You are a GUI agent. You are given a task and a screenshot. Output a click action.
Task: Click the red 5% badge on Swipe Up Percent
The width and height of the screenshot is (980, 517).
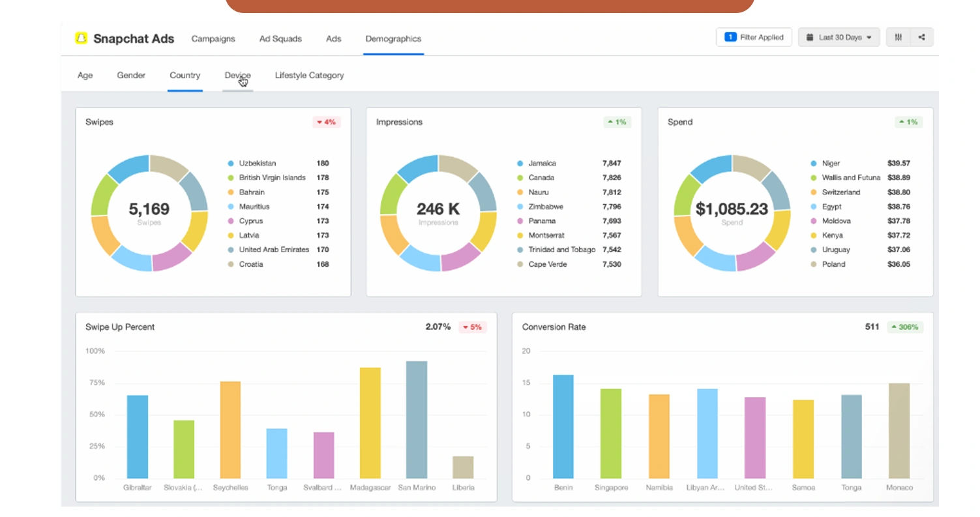tap(474, 327)
